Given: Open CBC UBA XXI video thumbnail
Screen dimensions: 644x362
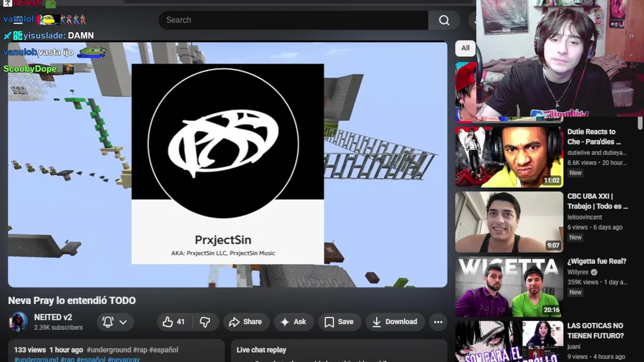Looking at the screenshot, I should 509,222.
